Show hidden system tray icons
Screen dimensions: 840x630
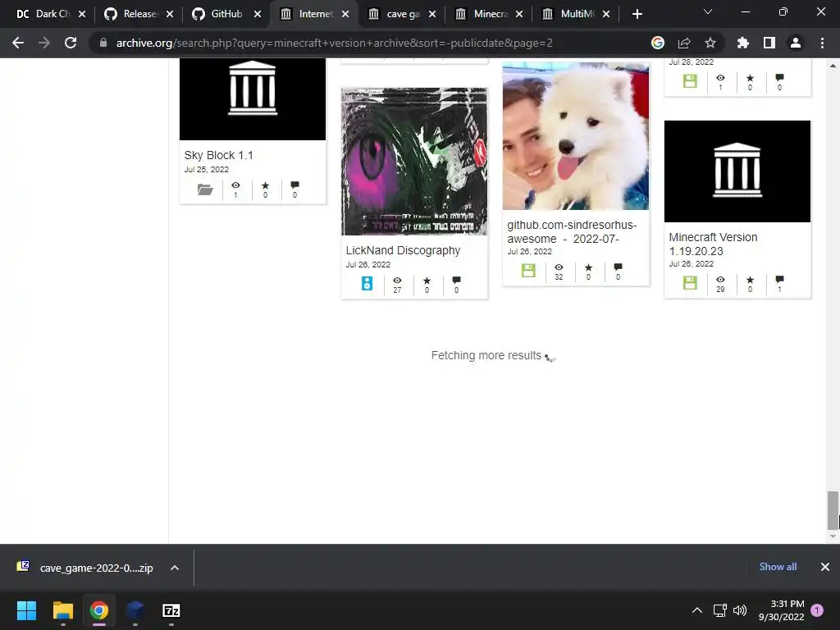(697, 610)
